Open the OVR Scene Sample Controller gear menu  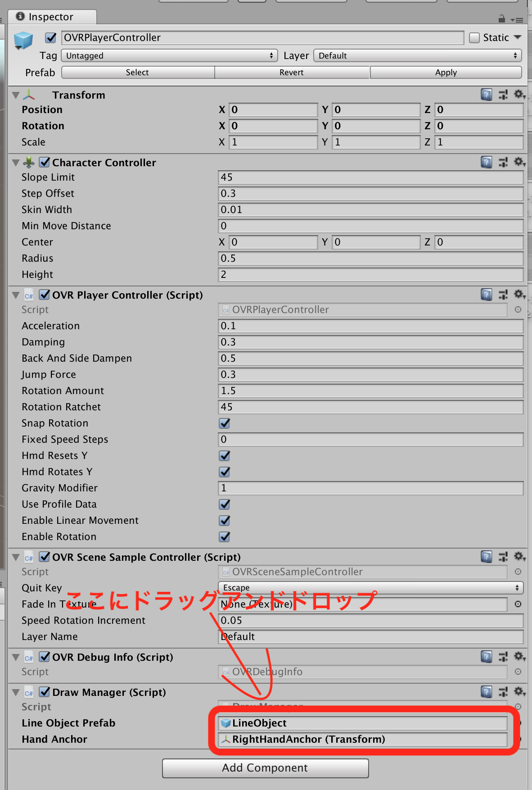pos(519,556)
